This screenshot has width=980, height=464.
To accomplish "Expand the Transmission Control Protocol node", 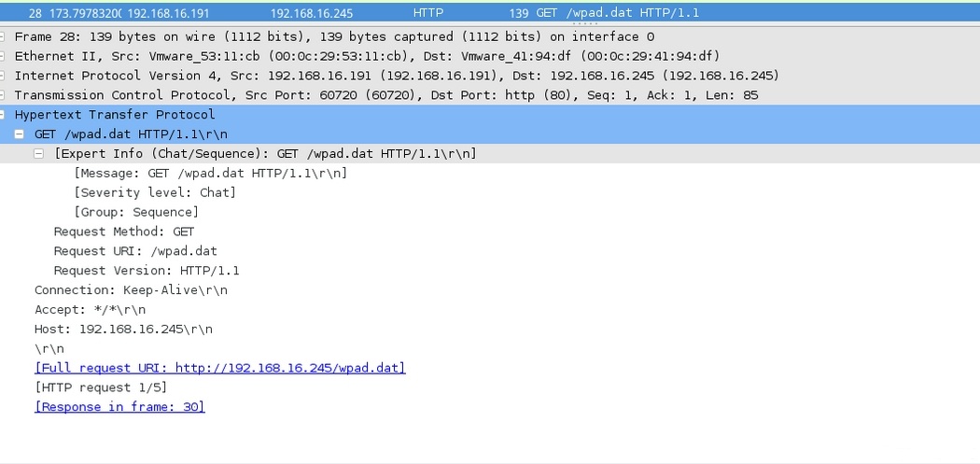I will click(x=4, y=95).
